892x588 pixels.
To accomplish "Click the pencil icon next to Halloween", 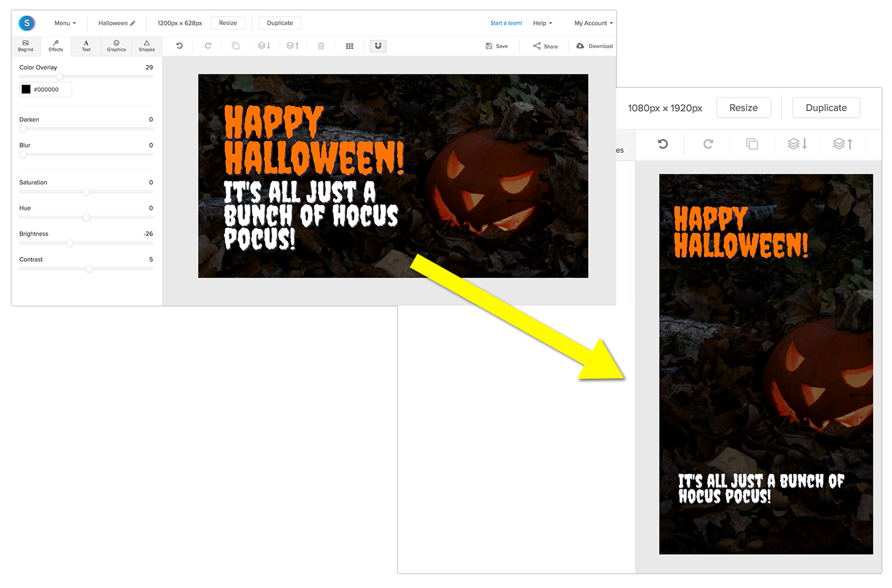I will (x=132, y=24).
